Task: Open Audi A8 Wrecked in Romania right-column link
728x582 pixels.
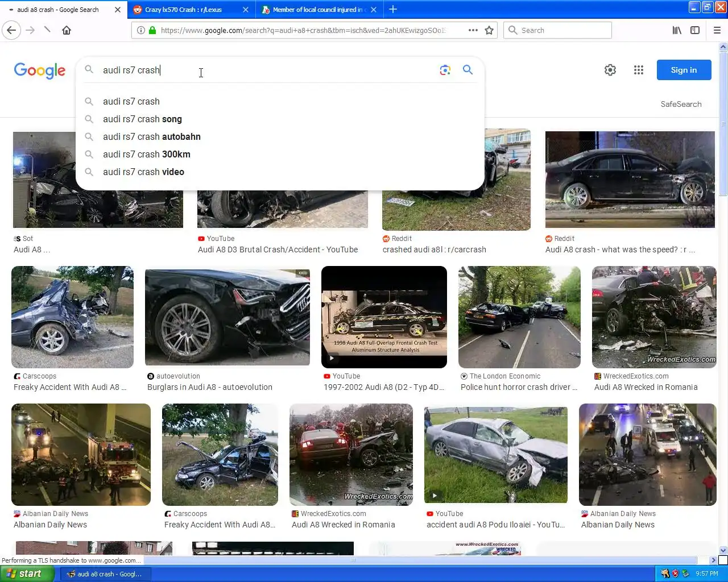Action: 646,387
